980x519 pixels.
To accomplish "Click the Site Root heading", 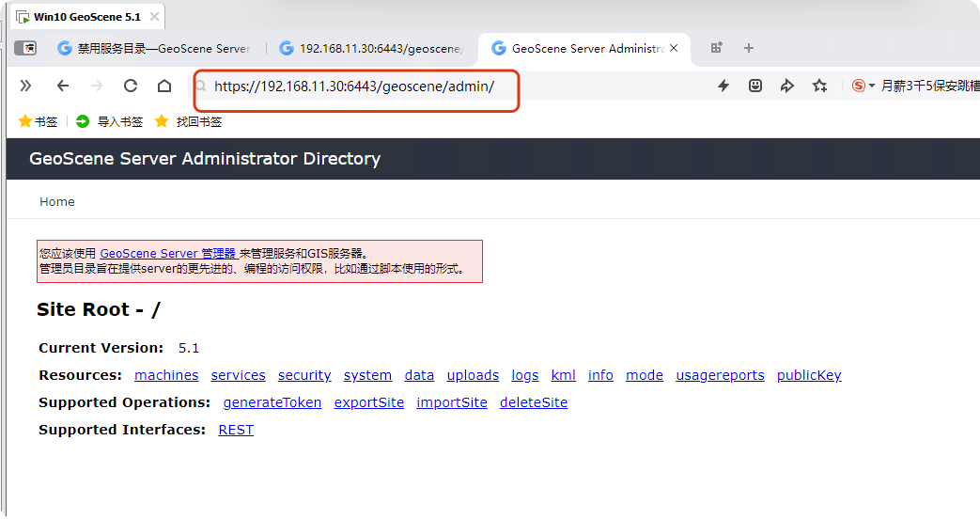I will 99,309.
